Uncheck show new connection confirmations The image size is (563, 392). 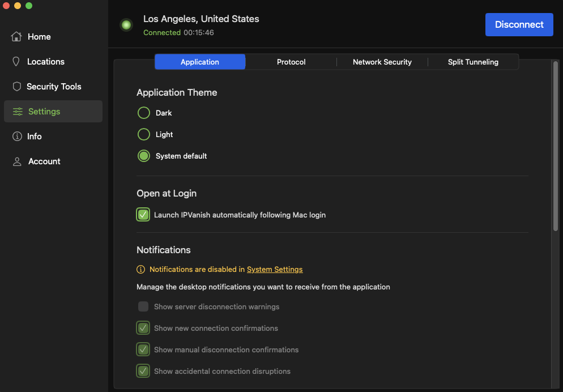(143, 328)
